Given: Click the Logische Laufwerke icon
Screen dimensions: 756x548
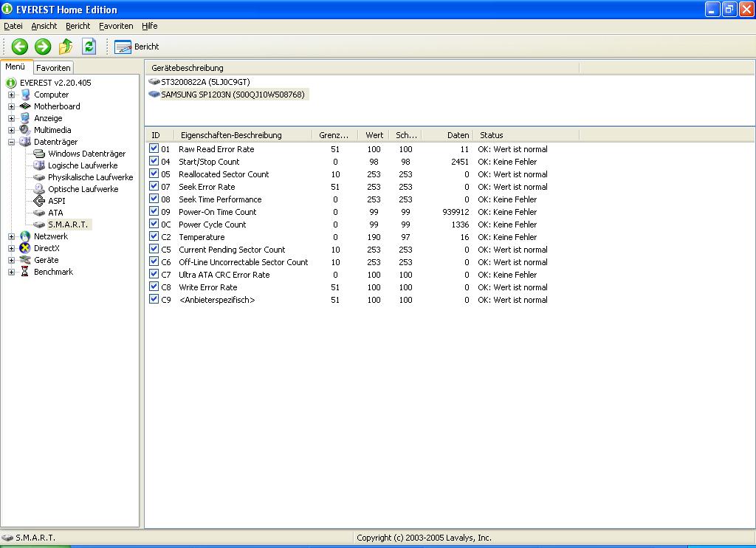Looking at the screenshot, I should (39, 165).
